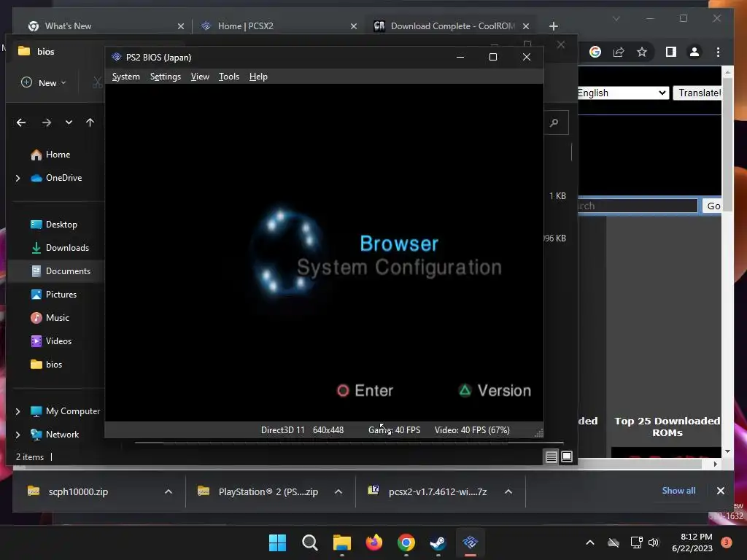Switch File Explorer to details view icon
This screenshot has height=560, width=747.
[x=551, y=456]
